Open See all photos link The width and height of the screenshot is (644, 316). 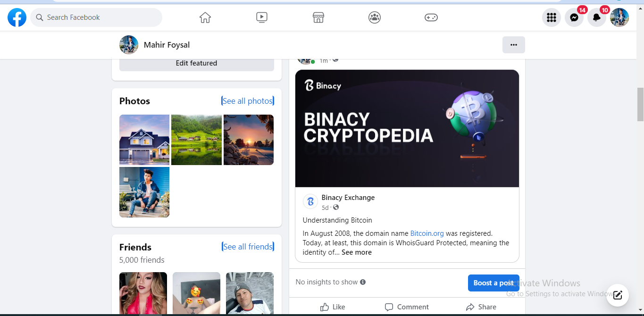pos(248,101)
